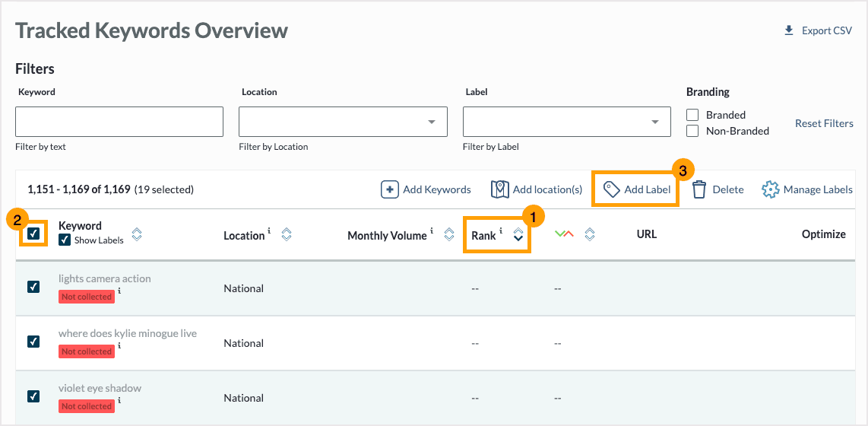
Task: Open Manage Labels gear icon
Action: pos(771,189)
